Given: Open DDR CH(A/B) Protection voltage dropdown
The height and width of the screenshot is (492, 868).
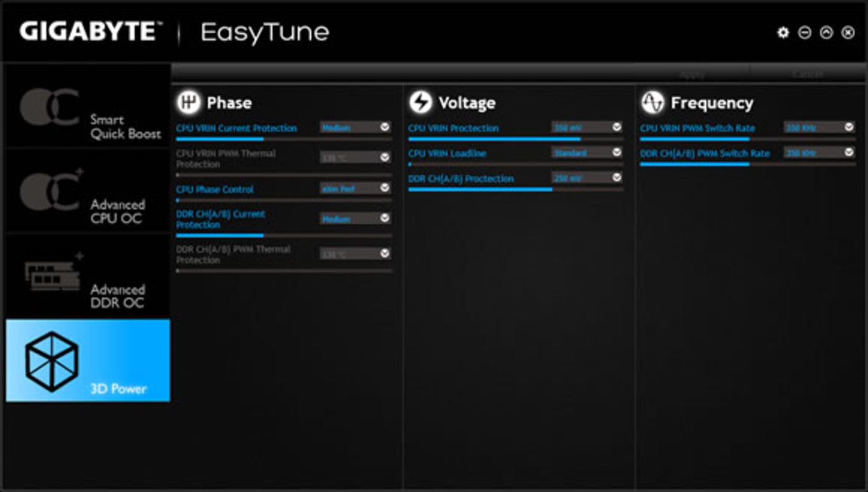Looking at the screenshot, I should 587,178.
